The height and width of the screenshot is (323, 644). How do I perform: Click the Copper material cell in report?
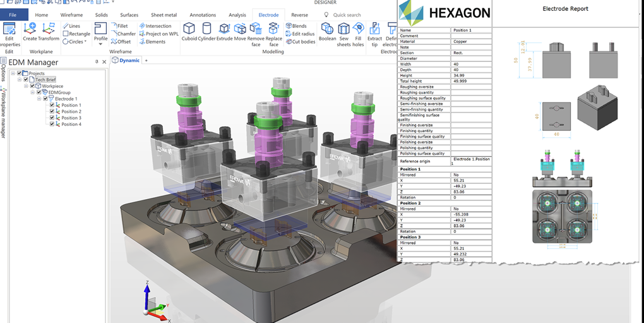tap(471, 42)
